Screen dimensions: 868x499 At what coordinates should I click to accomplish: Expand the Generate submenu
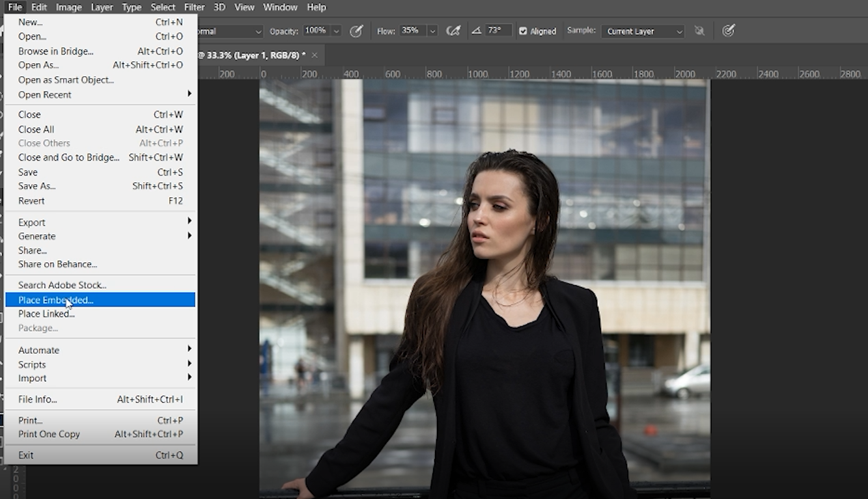(x=100, y=236)
